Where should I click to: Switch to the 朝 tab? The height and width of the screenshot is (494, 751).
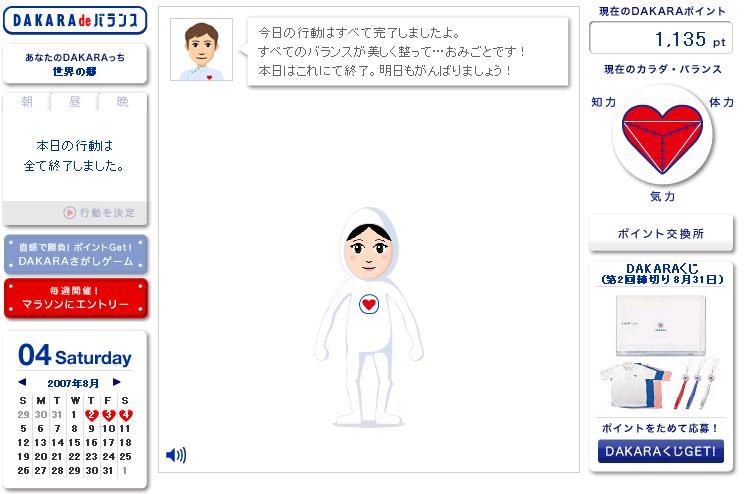[x=27, y=102]
